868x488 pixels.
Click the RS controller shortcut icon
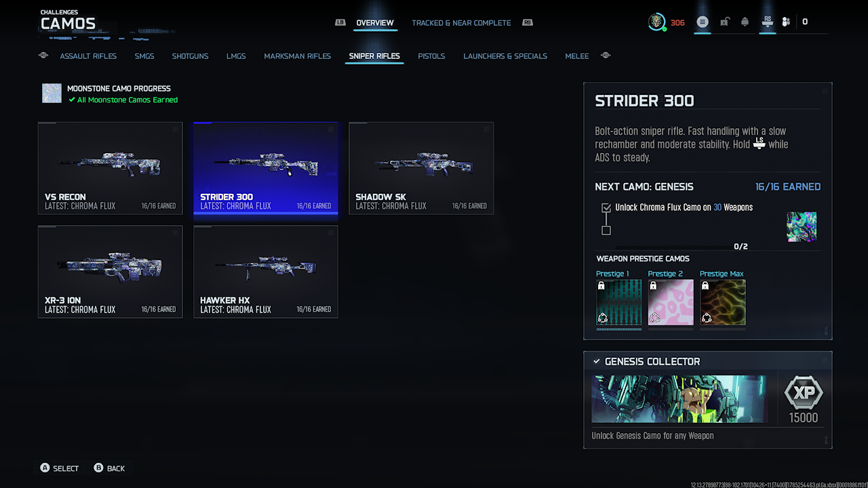coord(768,22)
